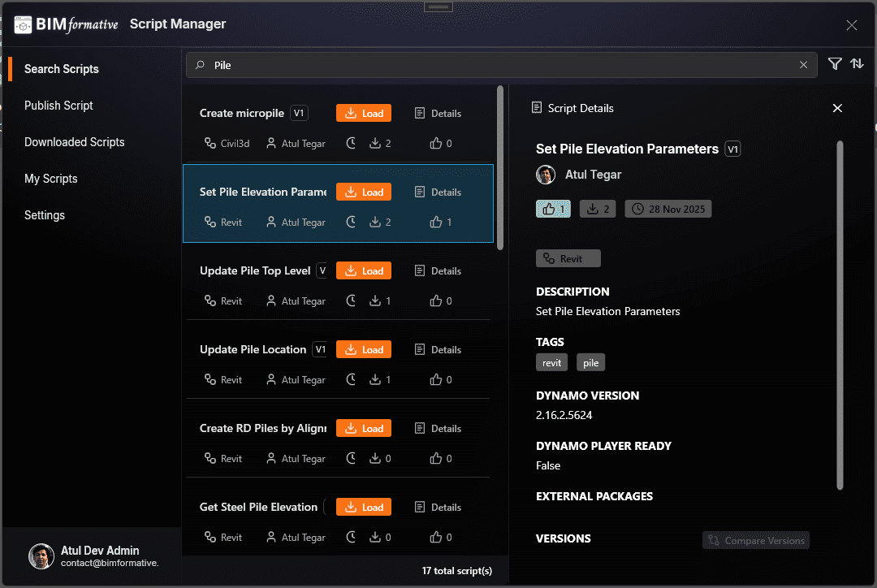Screen dimensions: 877x588
Task: Select the Atul Tegar avatar in Script Details
Action: point(546,175)
